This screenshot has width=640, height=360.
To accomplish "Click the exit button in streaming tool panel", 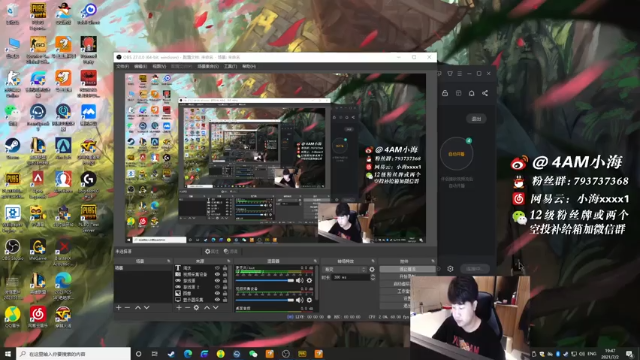I will [x=476, y=119].
